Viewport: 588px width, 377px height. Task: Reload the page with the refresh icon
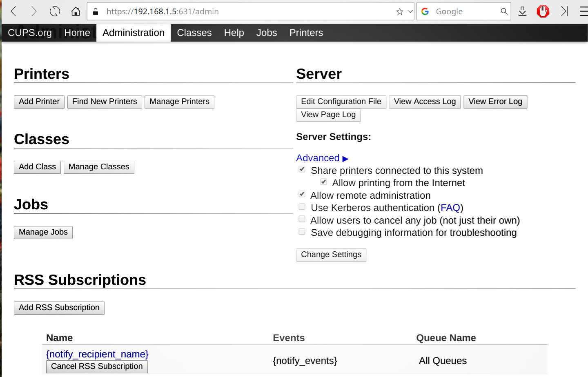55,11
